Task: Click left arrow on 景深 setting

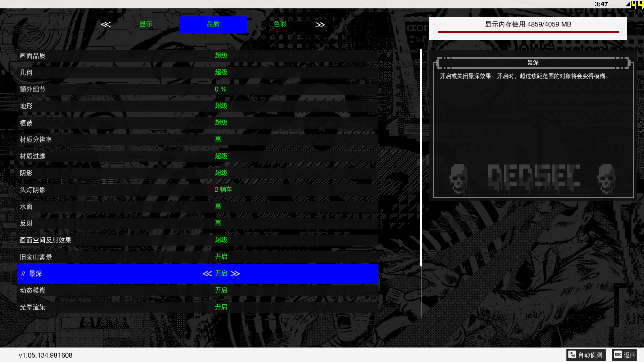Action: 207,274
